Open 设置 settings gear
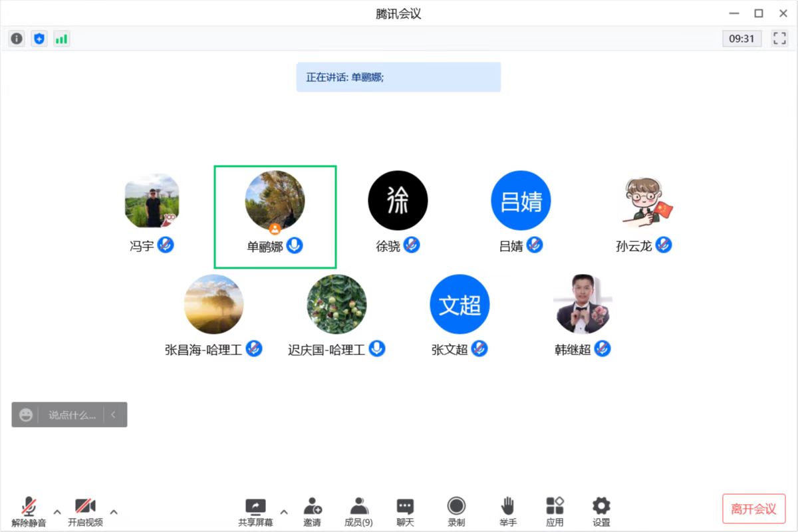798x532 pixels. tap(601, 511)
